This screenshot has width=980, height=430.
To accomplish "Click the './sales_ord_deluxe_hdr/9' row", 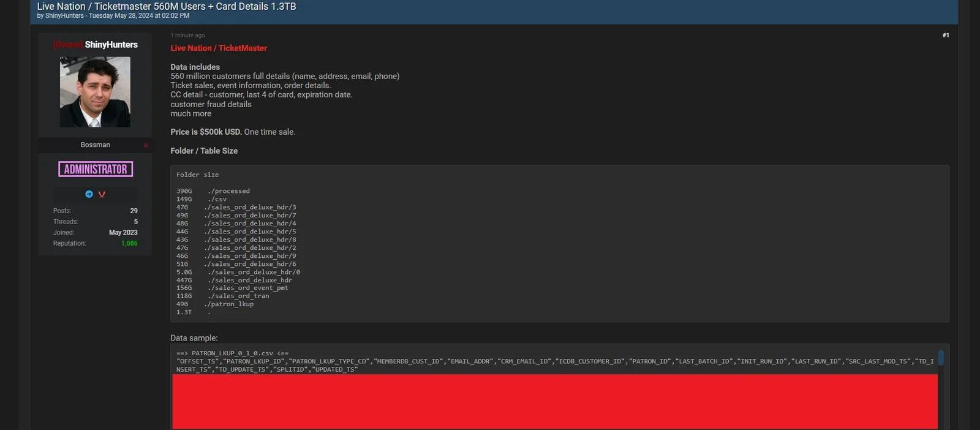I will point(236,256).
